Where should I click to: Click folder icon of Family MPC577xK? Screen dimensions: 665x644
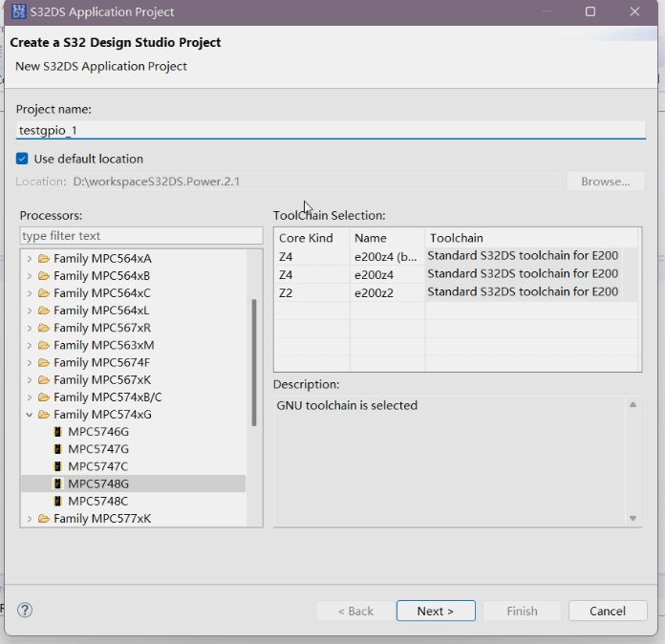[44, 519]
